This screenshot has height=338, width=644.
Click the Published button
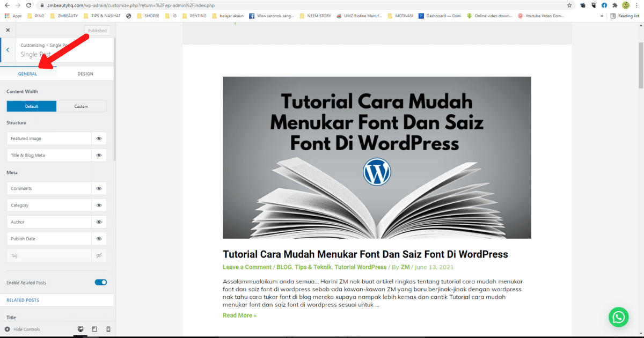click(x=97, y=31)
